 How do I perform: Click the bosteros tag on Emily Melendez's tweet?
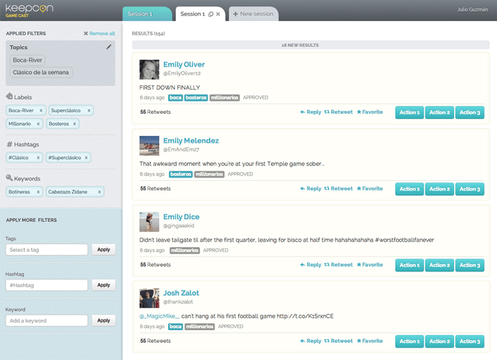(181, 174)
